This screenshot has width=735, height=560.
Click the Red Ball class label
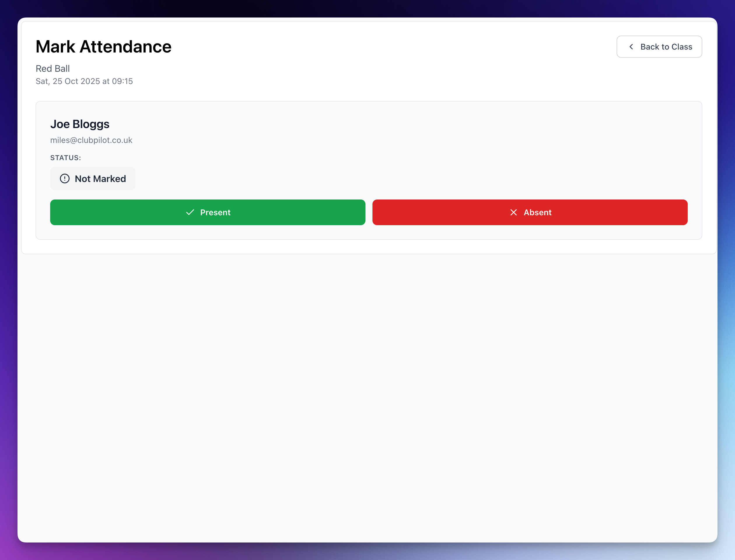[53, 68]
